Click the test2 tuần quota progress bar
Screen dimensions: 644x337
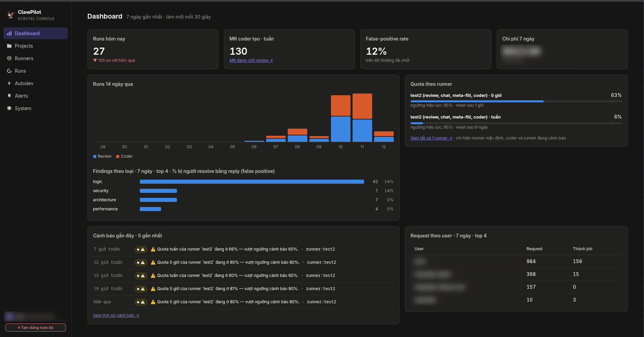coord(516,123)
